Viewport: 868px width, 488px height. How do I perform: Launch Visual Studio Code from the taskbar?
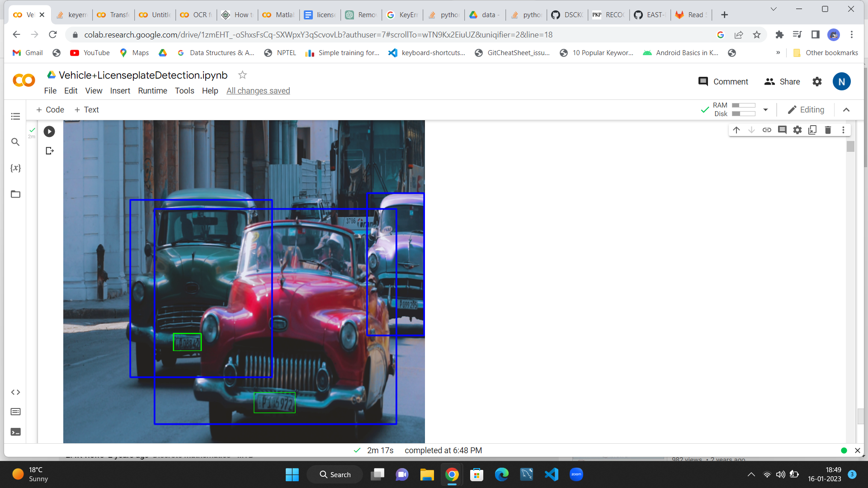[x=551, y=474]
